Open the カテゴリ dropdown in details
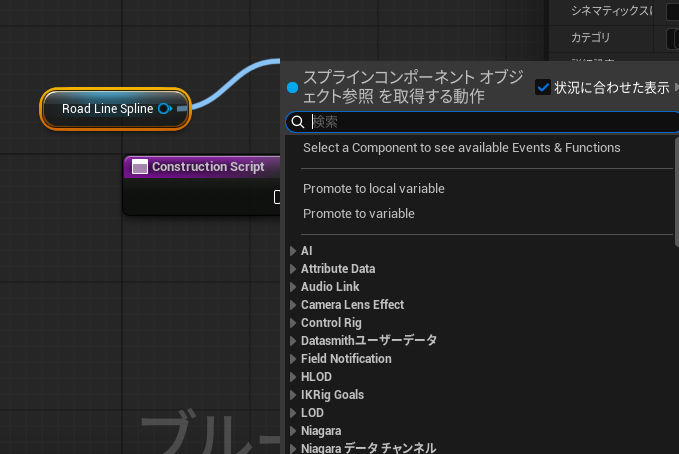The width and height of the screenshot is (679, 454). (x=672, y=38)
